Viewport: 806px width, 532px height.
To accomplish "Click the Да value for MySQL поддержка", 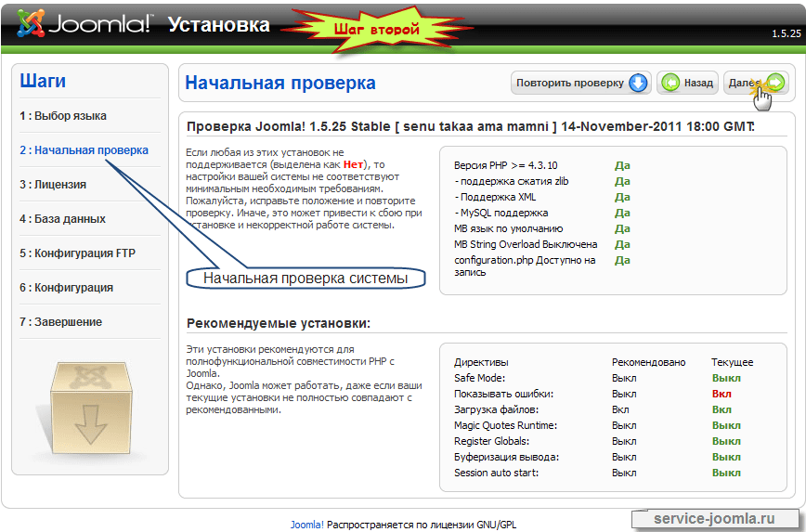I will [622, 213].
